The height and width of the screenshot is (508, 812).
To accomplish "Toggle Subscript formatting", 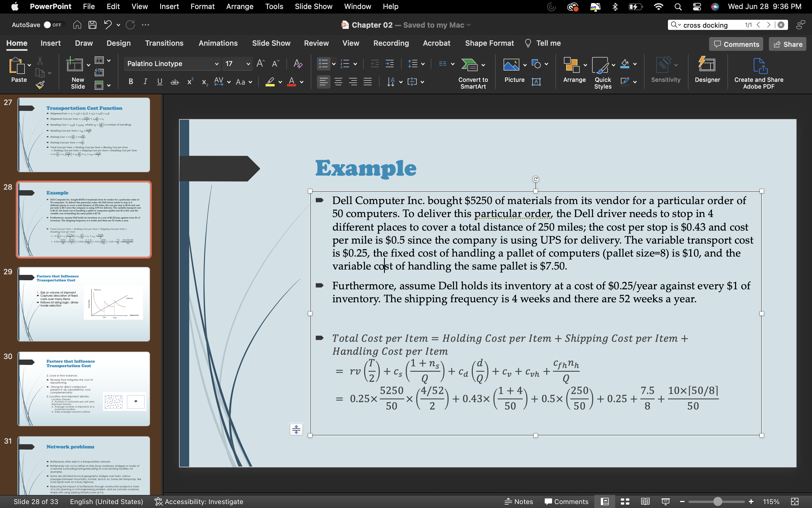I will click(205, 82).
